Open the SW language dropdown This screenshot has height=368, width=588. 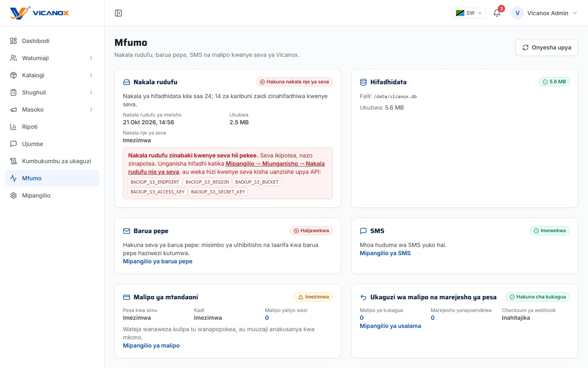click(469, 13)
